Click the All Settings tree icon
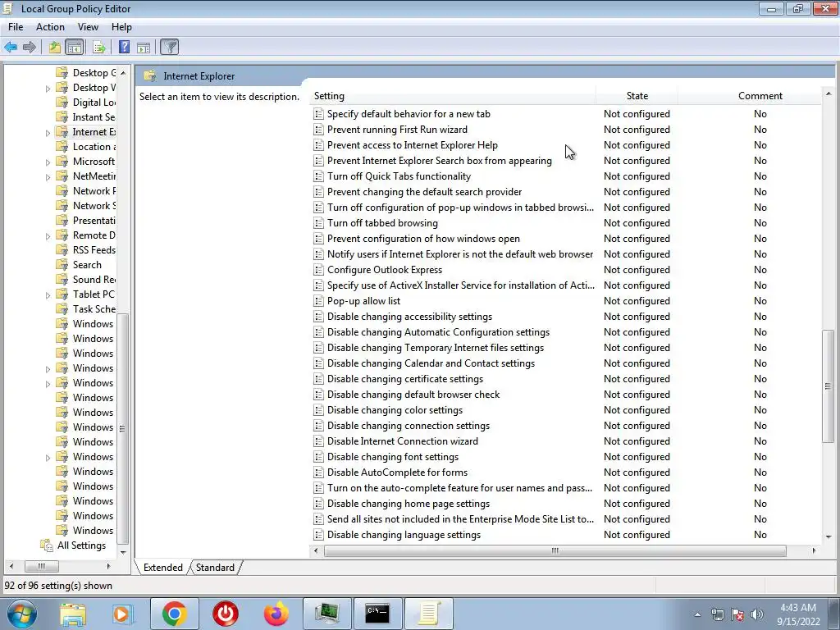840x630 pixels. (x=47, y=546)
